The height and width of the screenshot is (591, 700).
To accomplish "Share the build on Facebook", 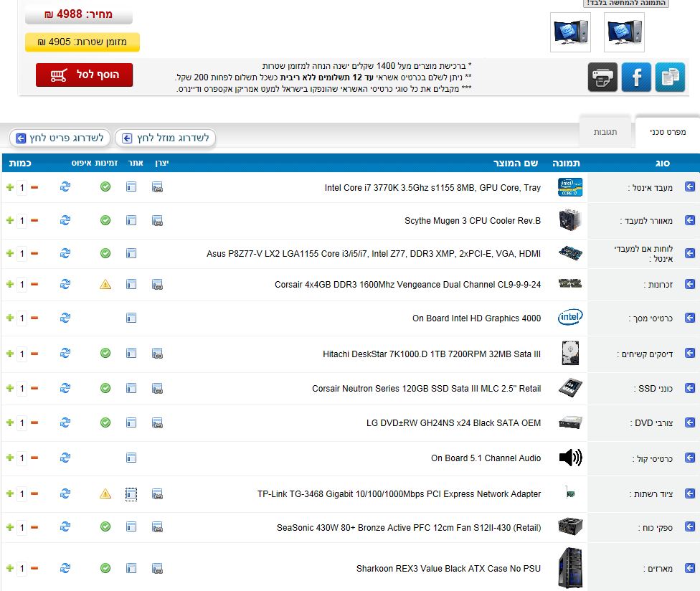I will pos(636,77).
